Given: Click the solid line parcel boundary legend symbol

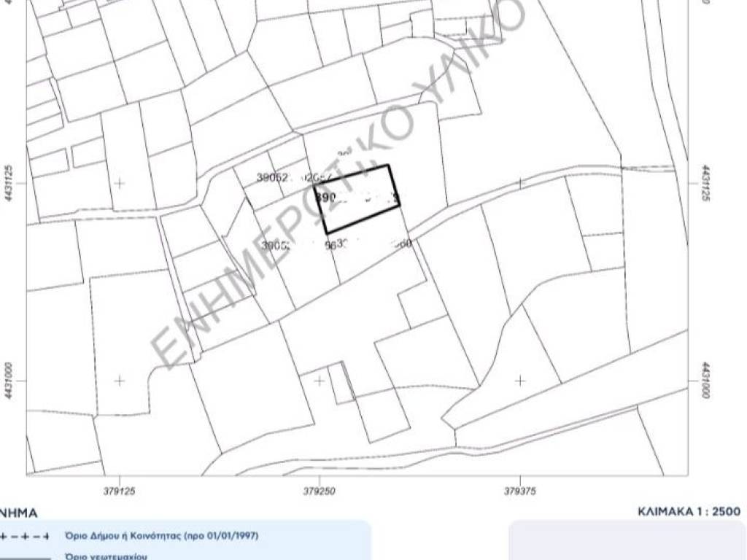Looking at the screenshot, I should point(24,558).
